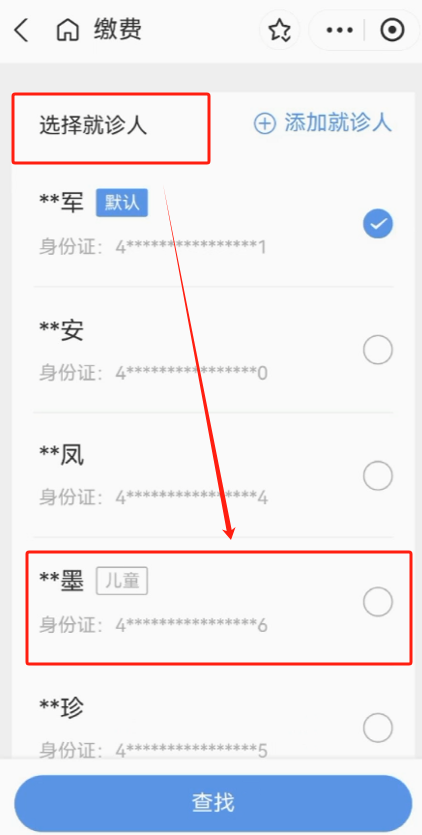Select the radio button for **安
The image size is (422, 835).
click(x=378, y=350)
